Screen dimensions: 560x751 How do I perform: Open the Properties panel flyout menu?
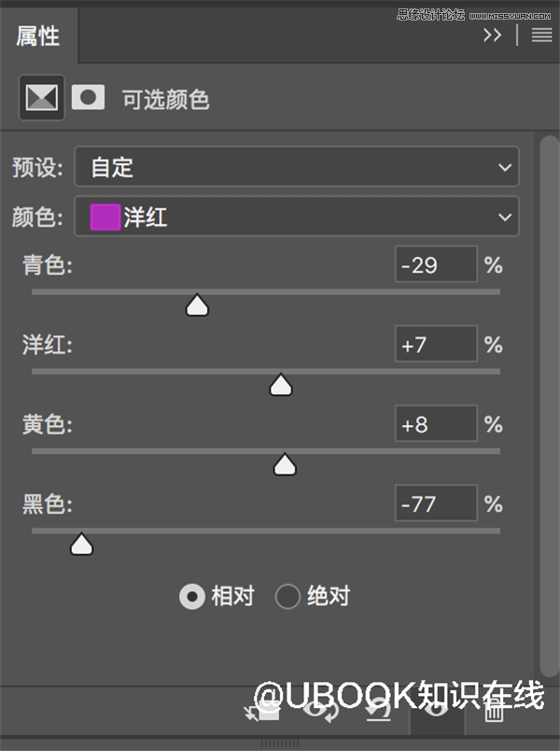(x=542, y=35)
